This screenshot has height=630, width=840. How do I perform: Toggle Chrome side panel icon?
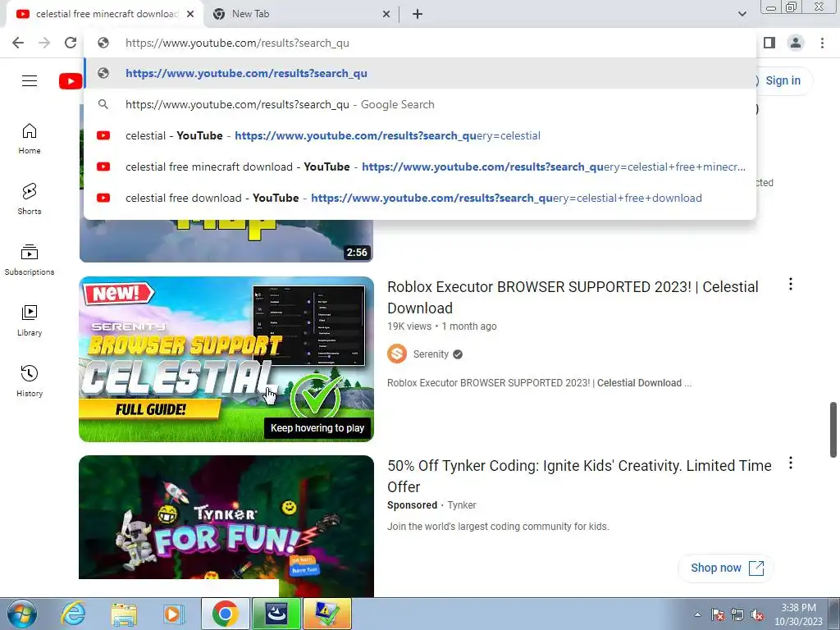click(x=769, y=43)
